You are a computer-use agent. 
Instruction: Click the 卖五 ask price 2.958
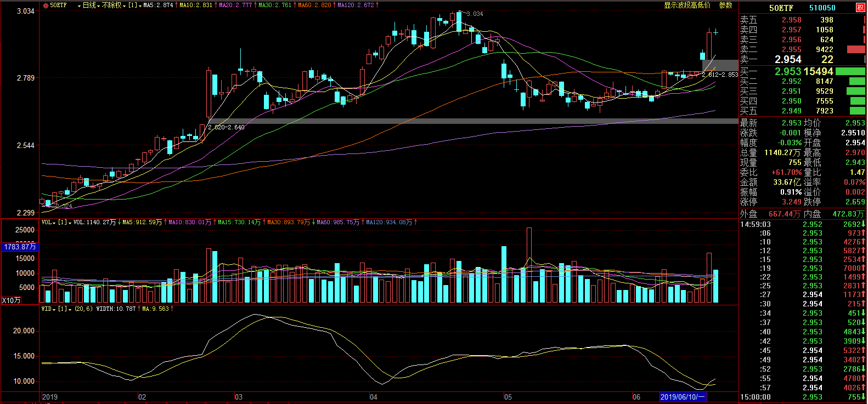pyautogui.click(x=791, y=20)
